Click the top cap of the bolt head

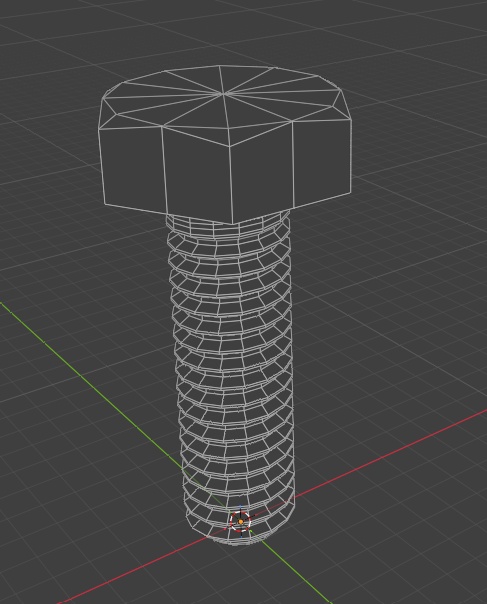[224, 94]
